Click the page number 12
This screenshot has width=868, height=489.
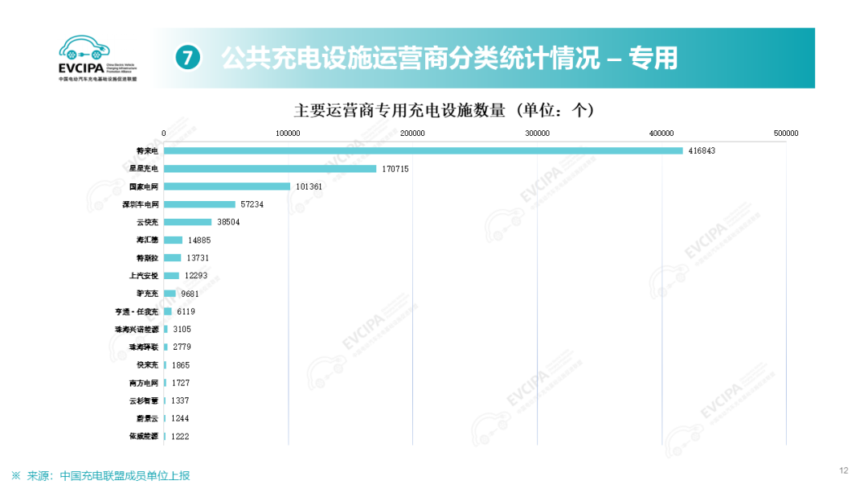tap(843, 471)
